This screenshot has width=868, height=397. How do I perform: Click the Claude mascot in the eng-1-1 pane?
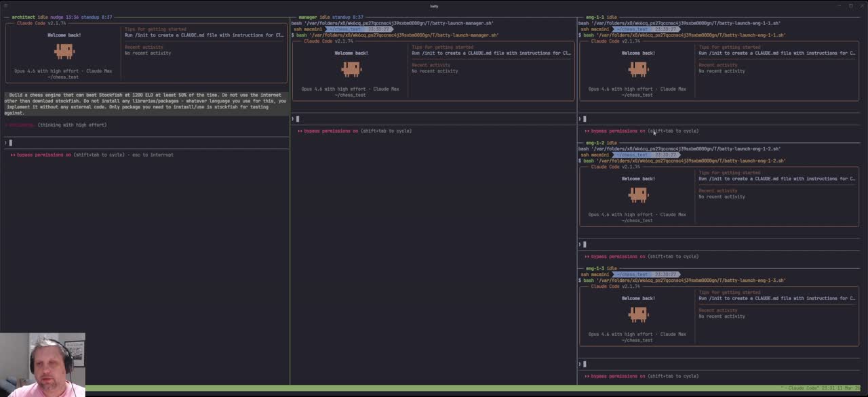point(638,68)
